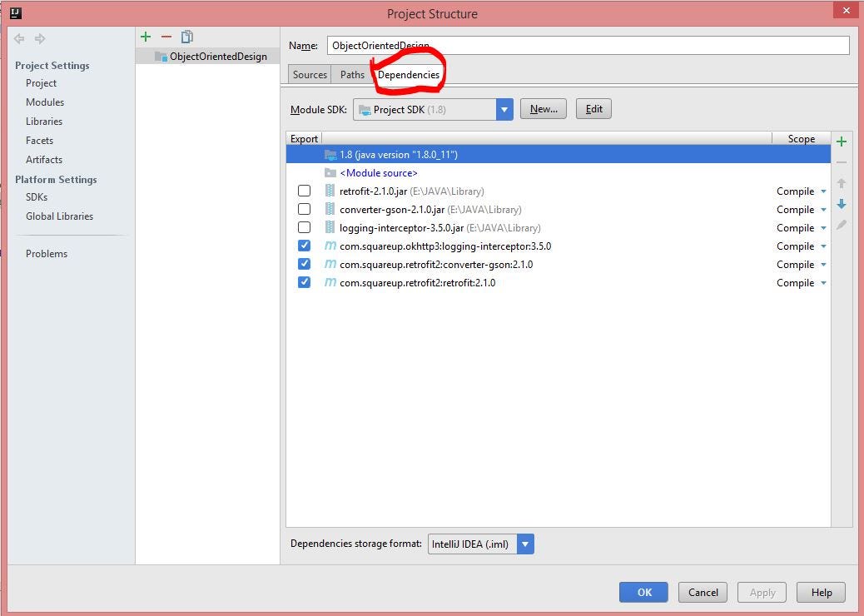The width and height of the screenshot is (864, 616).
Task: Add a module via the top green plus icon
Action: click(x=146, y=37)
